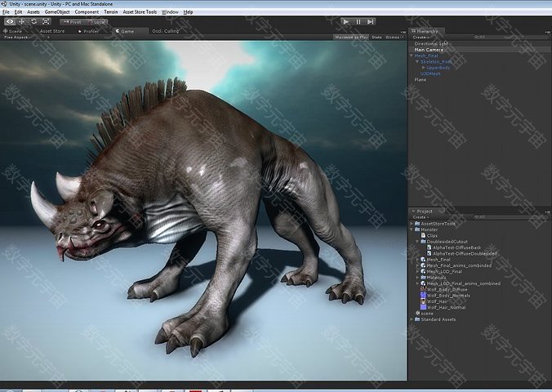Toggle the Stats overlay
Image resolution: width=552 pixels, height=392 pixels.
coord(376,37)
